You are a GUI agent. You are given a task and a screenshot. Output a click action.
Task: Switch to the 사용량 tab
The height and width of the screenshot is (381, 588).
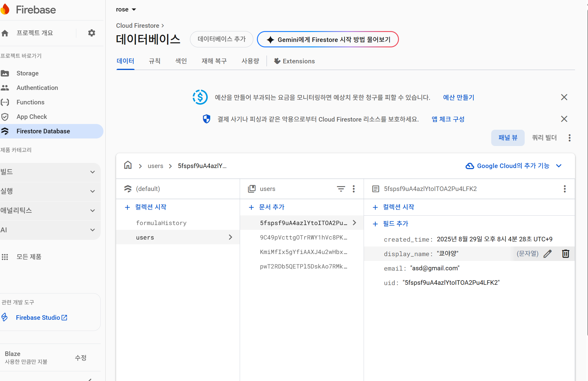(x=250, y=61)
